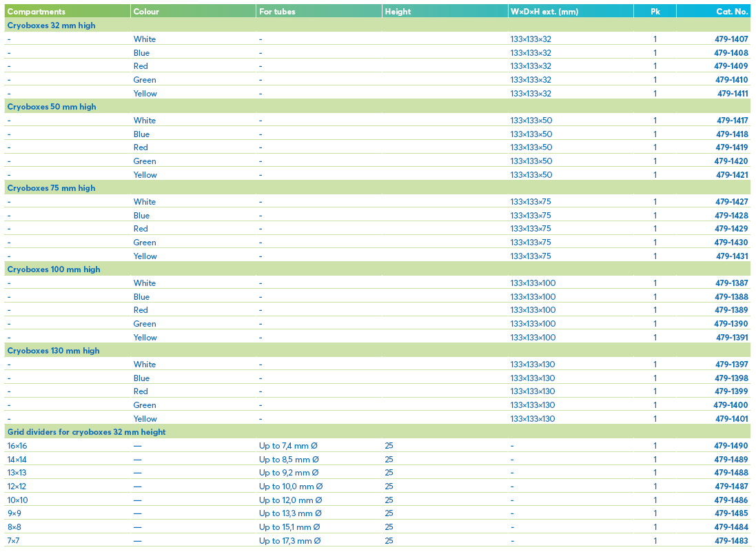Select the 9×9 compartments cell
This screenshot has height=552, width=756.
[14, 513]
